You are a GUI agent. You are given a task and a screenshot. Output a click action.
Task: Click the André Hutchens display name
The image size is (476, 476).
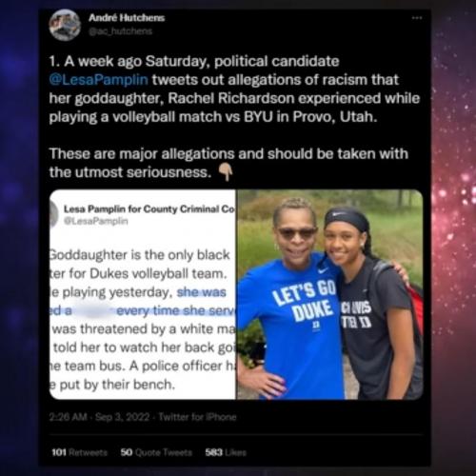[127, 18]
